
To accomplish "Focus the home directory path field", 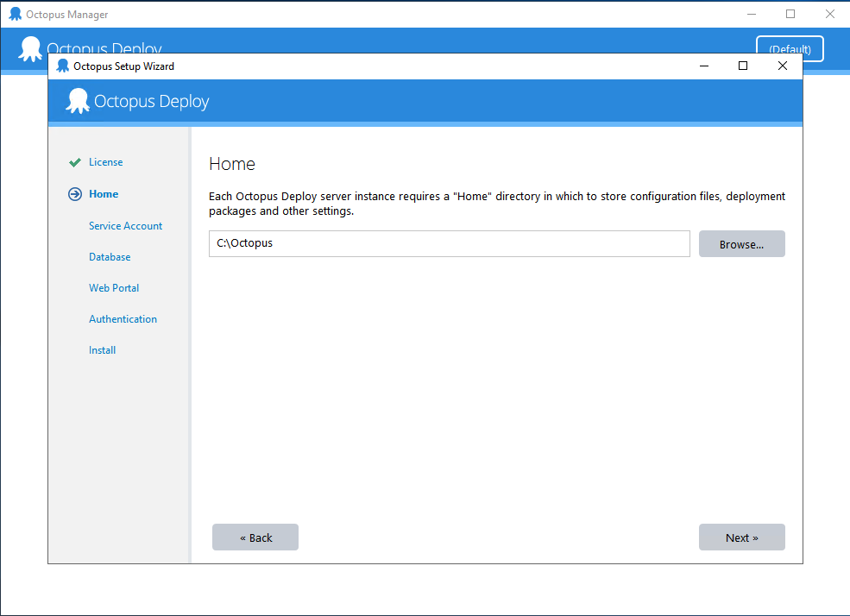I will click(450, 244).
